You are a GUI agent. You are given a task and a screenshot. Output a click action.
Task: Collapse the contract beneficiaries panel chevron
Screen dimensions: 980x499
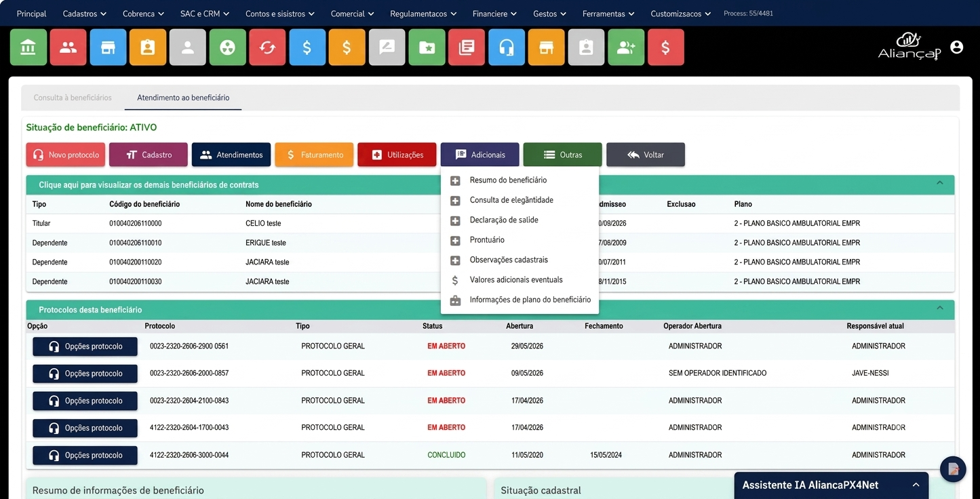tap(940, 183)
